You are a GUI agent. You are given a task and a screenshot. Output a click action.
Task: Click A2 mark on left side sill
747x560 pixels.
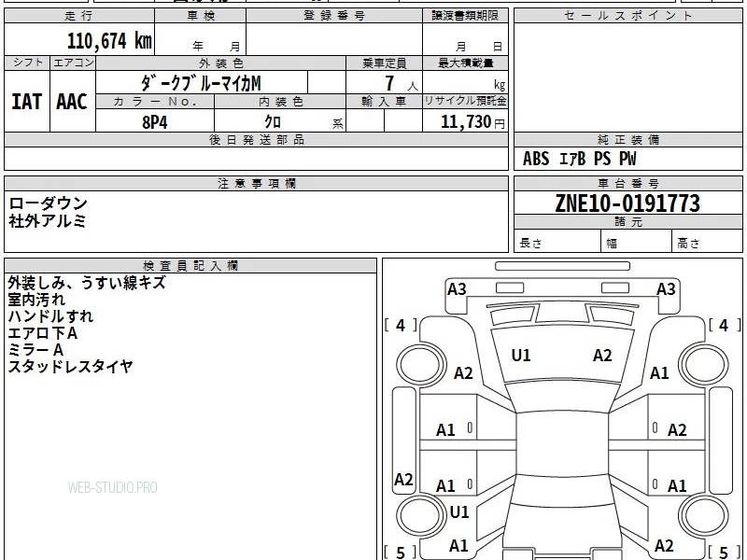[403, 479]
